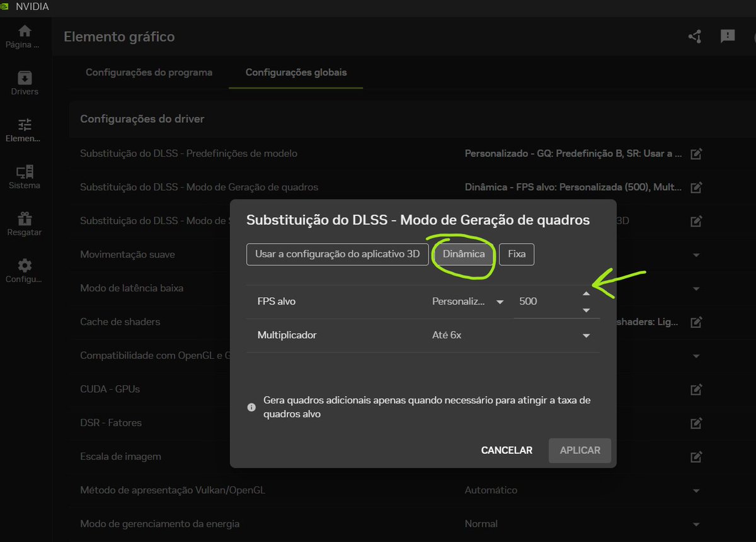The height and width of the screenshot is (542, 756).
Task: Open Método de apresentação Vulkan/OpenGL dropdown
Action: coord(696,490)
